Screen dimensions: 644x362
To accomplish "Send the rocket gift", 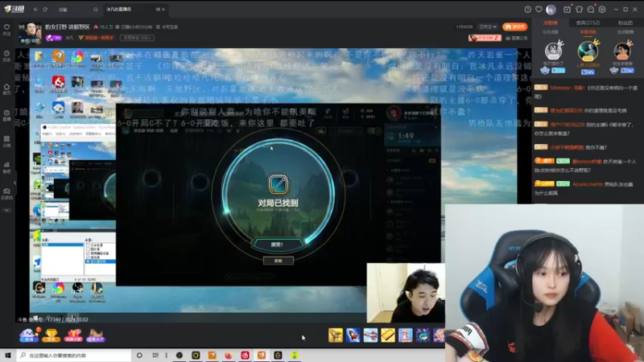I will click(x=353, y=335).
